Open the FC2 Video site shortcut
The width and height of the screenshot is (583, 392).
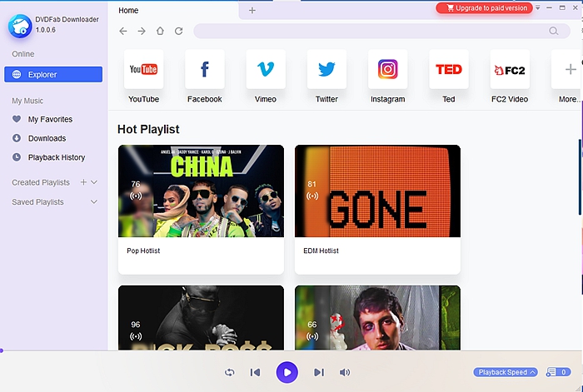[510, 69]
